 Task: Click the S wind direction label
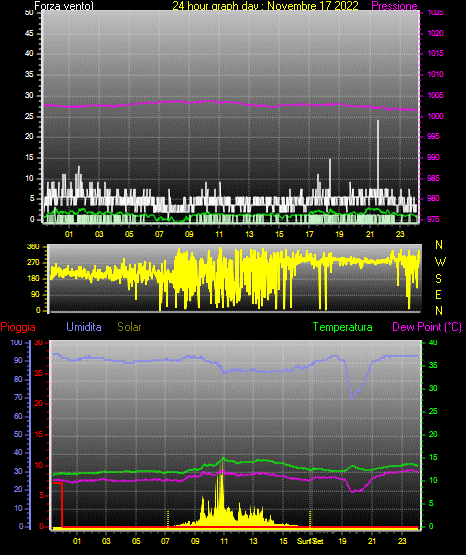click(438, 279)
